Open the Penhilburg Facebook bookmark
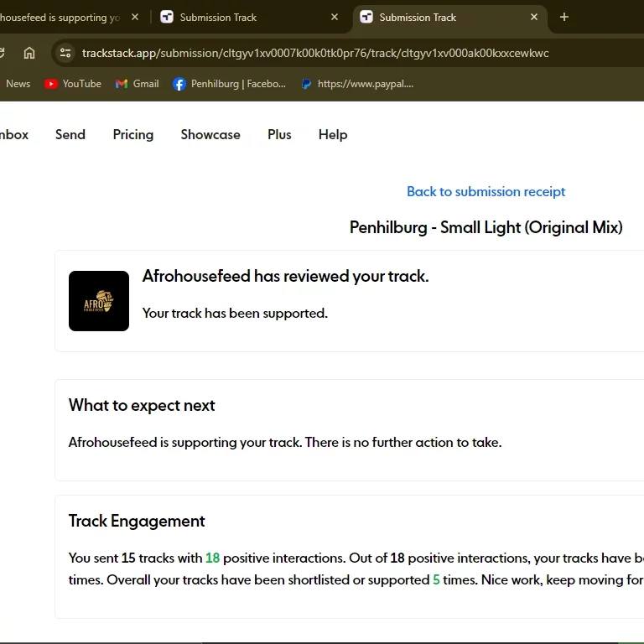Screen dimensions: 644x644 pos(229,84)
